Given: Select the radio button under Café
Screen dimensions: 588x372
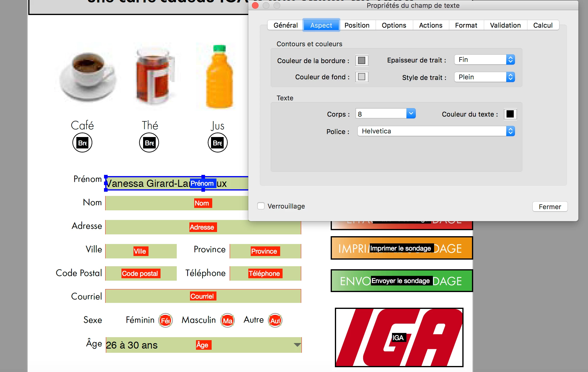Looking at the screenshot, I should point(82,143).
